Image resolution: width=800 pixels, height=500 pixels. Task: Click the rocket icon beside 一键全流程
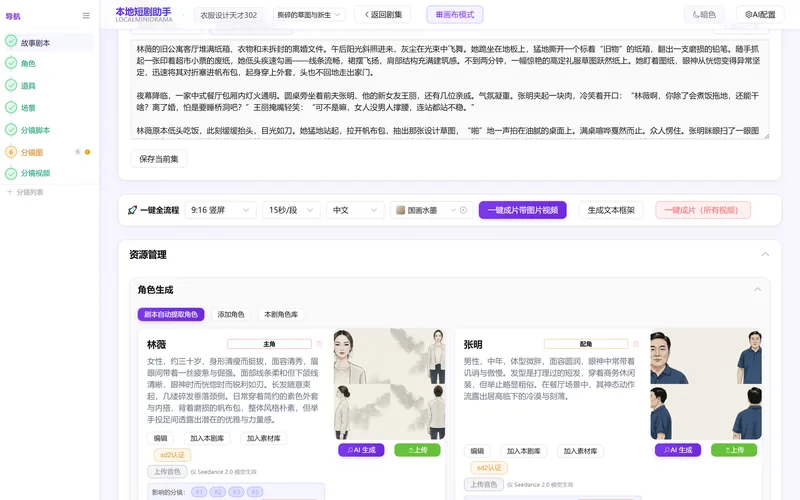[132, 210]
